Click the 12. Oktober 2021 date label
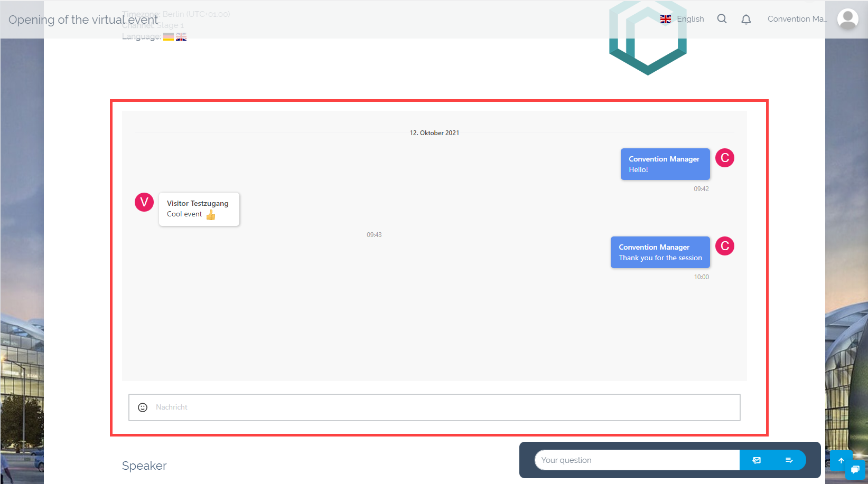Screen dimensions: 868x484 click(x=434, y=133)
